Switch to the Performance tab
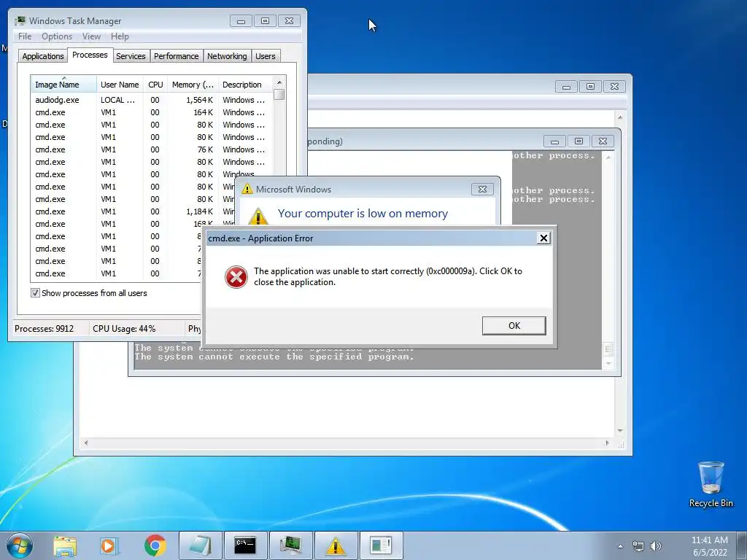The height and width of the screenshot is (560, 747). click(177, 56)
